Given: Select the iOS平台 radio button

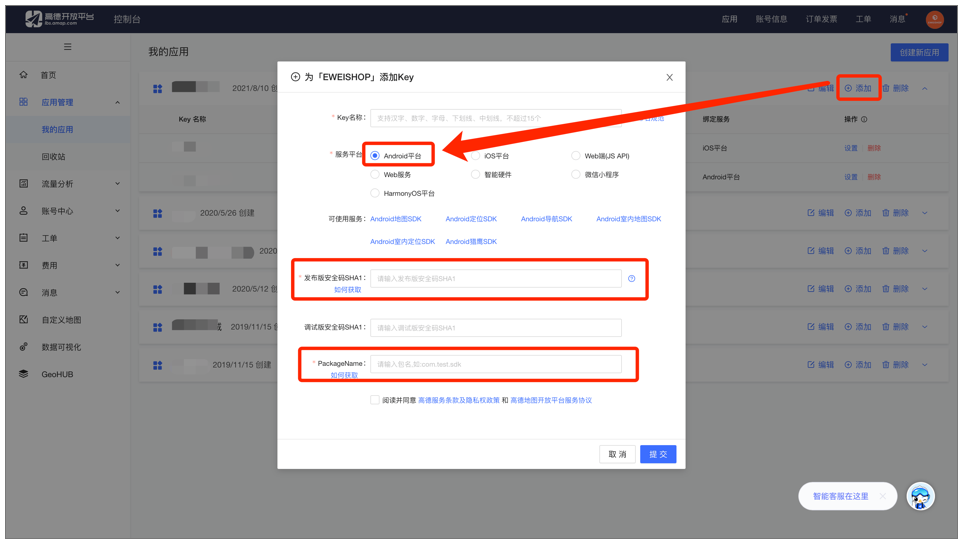Looking at the screenshot, I should pyautogui.click(x=475, y=156).
